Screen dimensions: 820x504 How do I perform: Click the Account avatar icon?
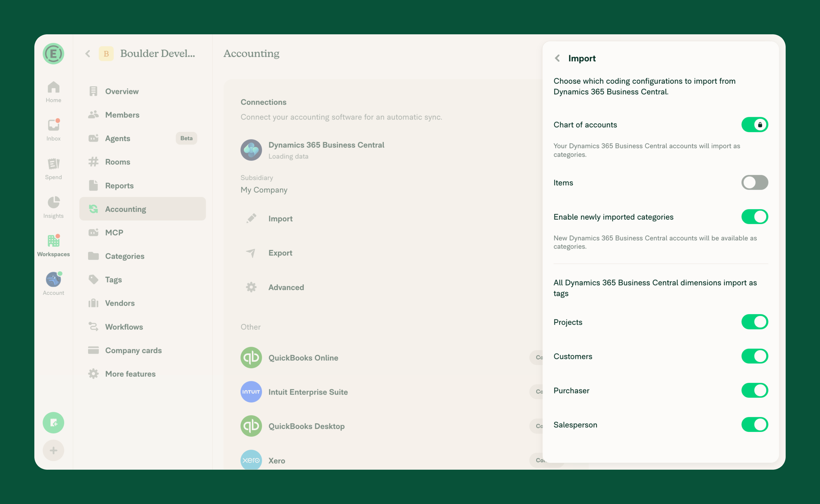pyautogui.click(x=53, y=279)
